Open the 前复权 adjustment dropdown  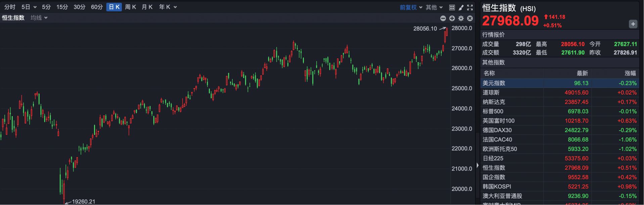point(411,7)
